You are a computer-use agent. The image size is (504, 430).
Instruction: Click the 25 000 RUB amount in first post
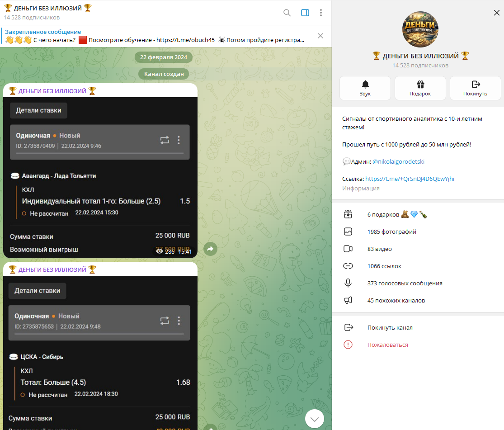(x=172, y=236)
